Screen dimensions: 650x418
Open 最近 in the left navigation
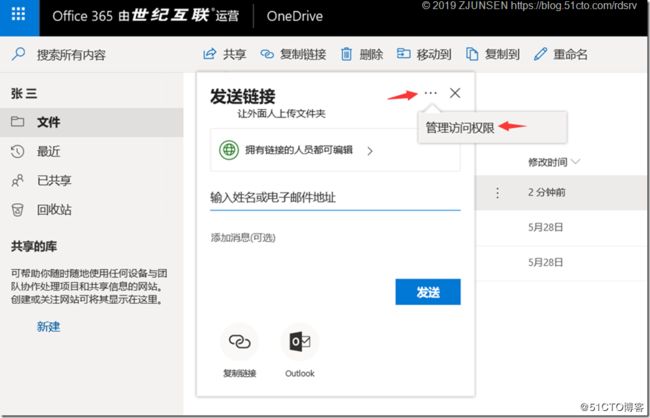coord(92,151)
